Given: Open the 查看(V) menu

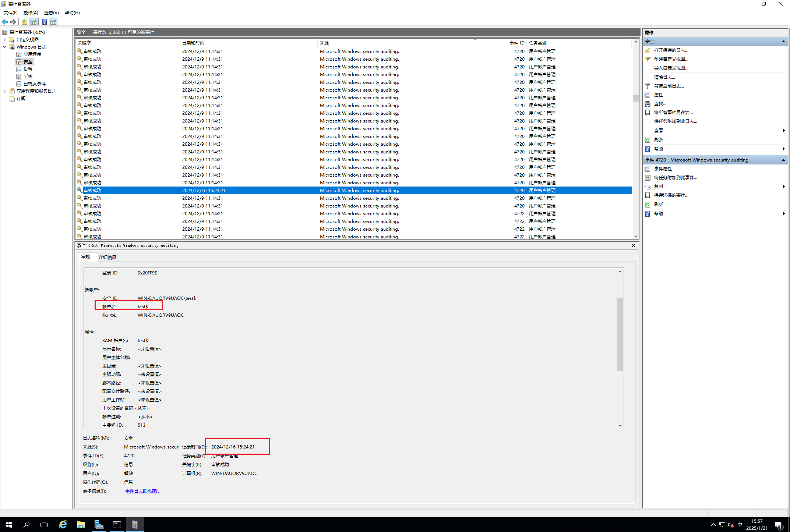Looking at the screenshot, I should click(52, 13).
